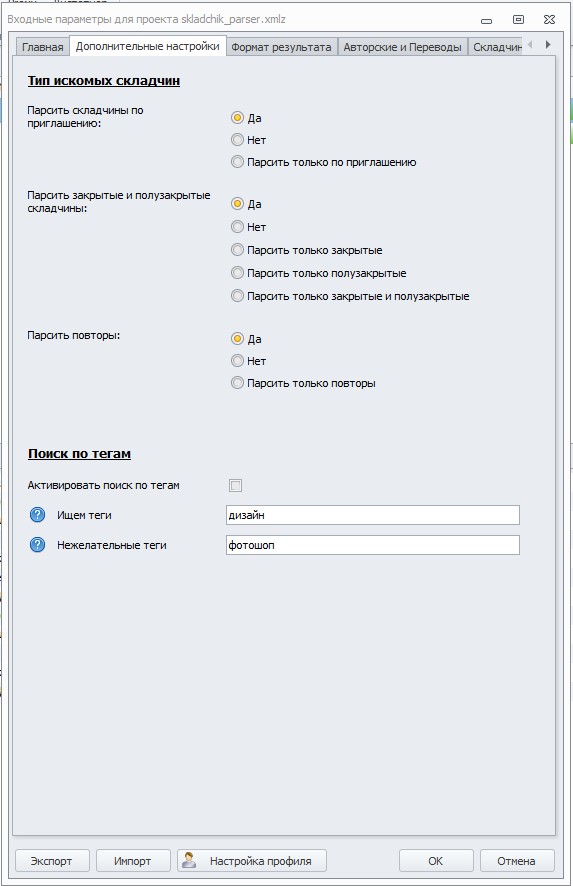Select Да for invitation складчины
573x886 pixels.
tap(237, 118)
